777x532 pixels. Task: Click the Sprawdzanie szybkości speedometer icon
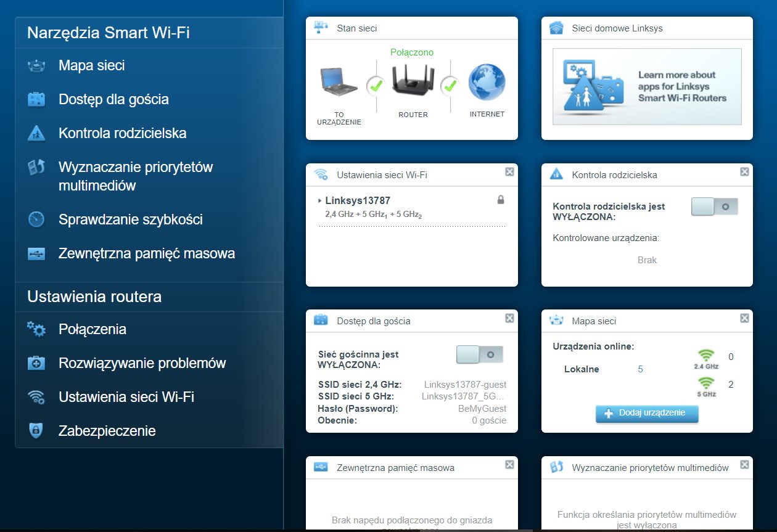coord(36,219)
